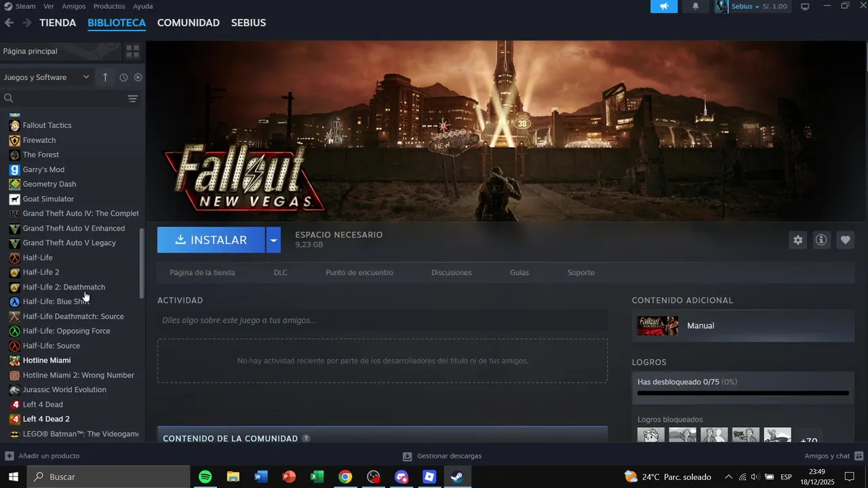Open collections grid view icon
This screenshot has width=868, height=488.
pyautogui.click(x=133, y=52)
